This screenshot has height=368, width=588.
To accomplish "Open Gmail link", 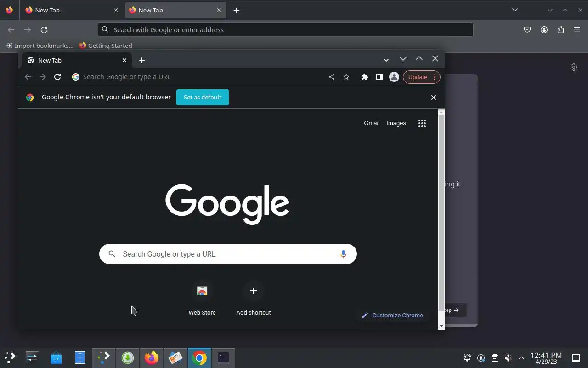I will [x=372, y=123].
